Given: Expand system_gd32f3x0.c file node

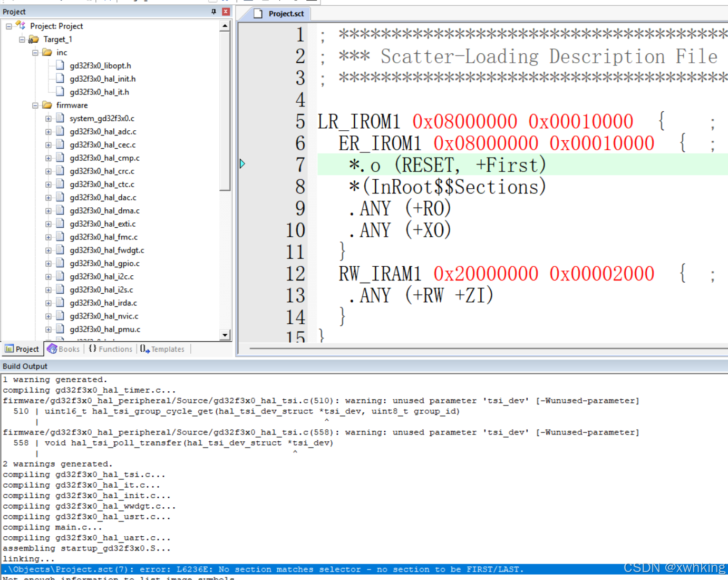Looking at the screenshot, I should click(48, 119).
